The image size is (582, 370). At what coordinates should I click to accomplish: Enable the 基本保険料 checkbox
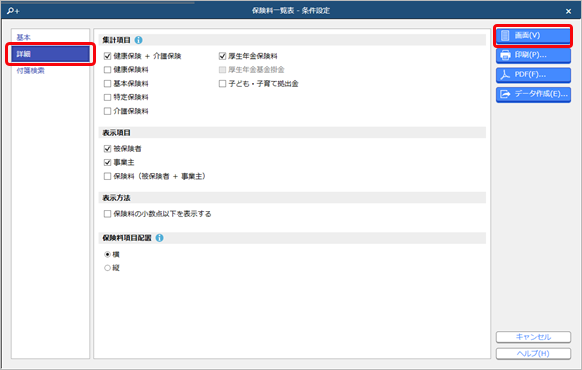point(107,84)
